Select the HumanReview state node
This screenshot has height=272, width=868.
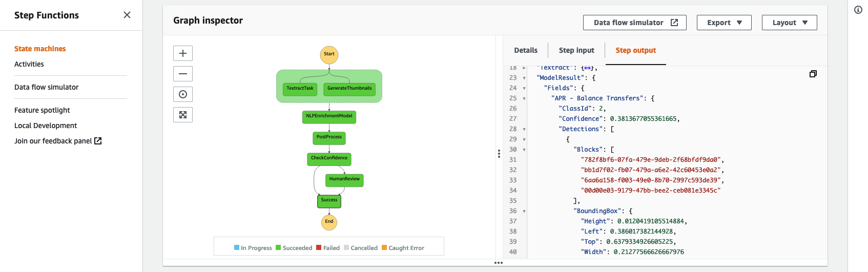344,179
